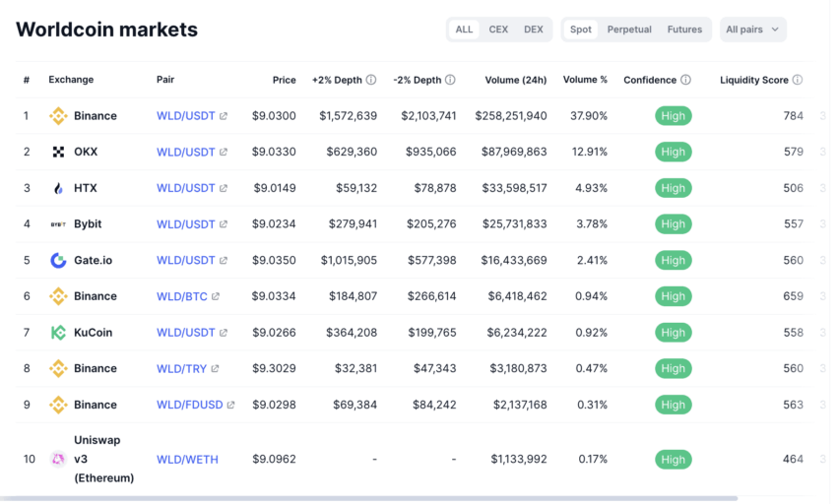The width and height of the screenshot is (837, 504).
Task: Click the -2% Depth info icon
Action: click(x=450, y=80)
